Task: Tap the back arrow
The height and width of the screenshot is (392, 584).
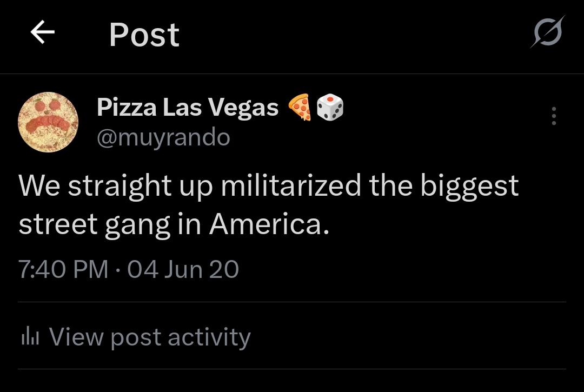Action: pos(43,33)
